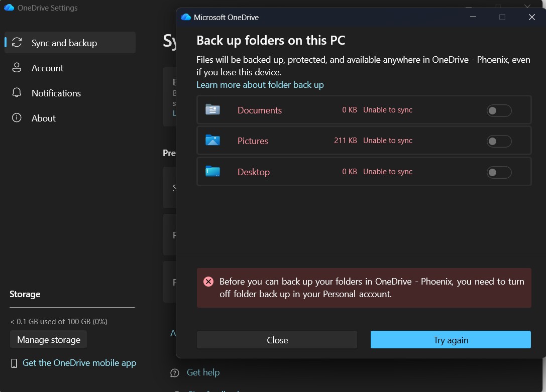
Task: Select the Pictures folder icon
Action: [212, 141]
